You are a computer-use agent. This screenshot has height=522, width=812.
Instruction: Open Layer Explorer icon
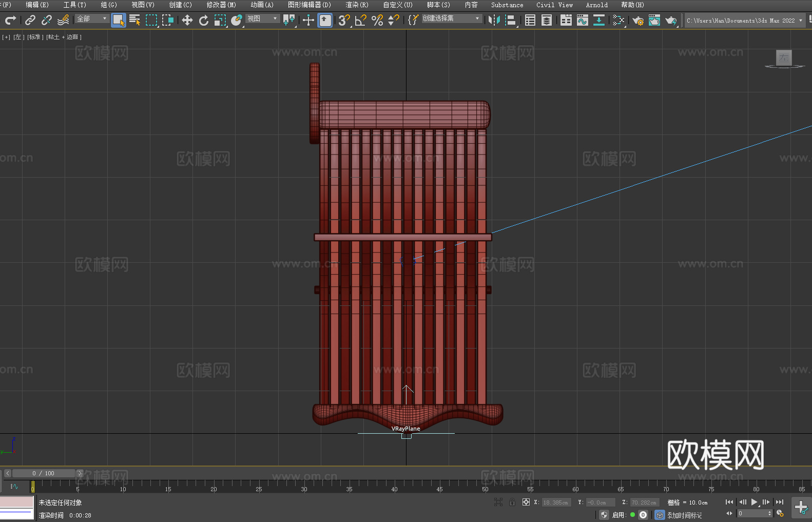point(547,20)
